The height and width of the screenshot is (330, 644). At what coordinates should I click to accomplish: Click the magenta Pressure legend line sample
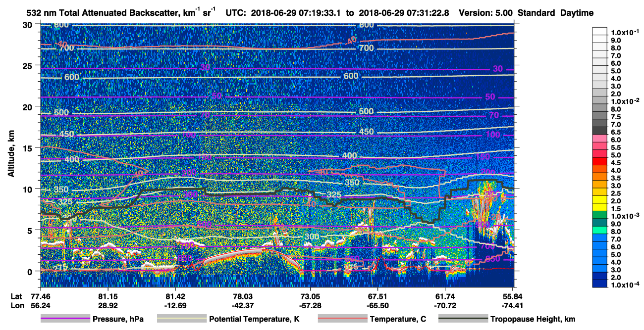click(65, 319)
